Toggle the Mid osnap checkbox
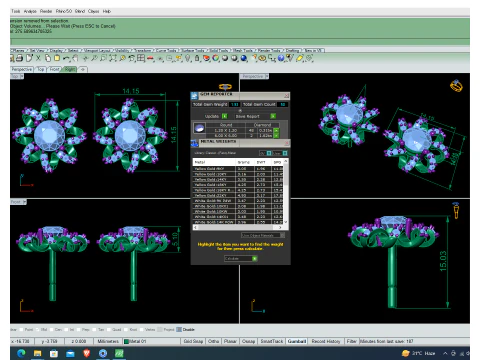 click(x=37, y=330)
